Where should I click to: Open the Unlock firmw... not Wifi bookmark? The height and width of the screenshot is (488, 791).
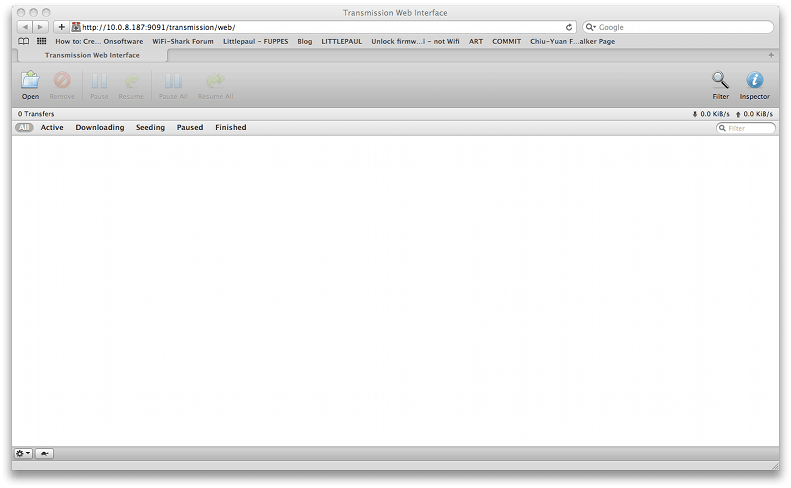pyautogui.click(x=415, y=41)
